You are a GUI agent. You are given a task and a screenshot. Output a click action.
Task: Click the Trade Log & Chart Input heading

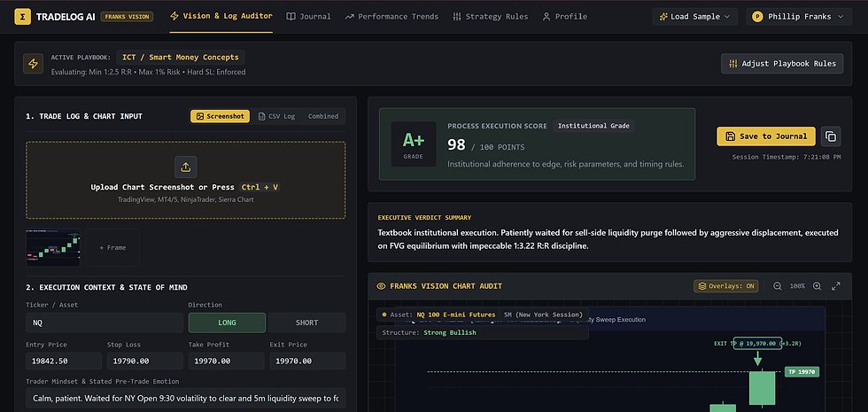click(x=84, y=116)
